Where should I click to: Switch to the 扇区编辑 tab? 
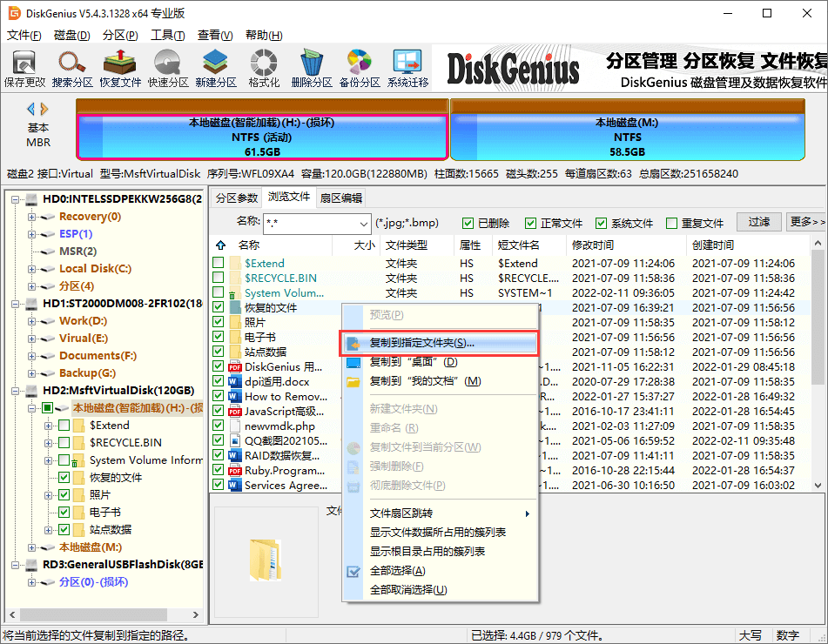[341, 198]
